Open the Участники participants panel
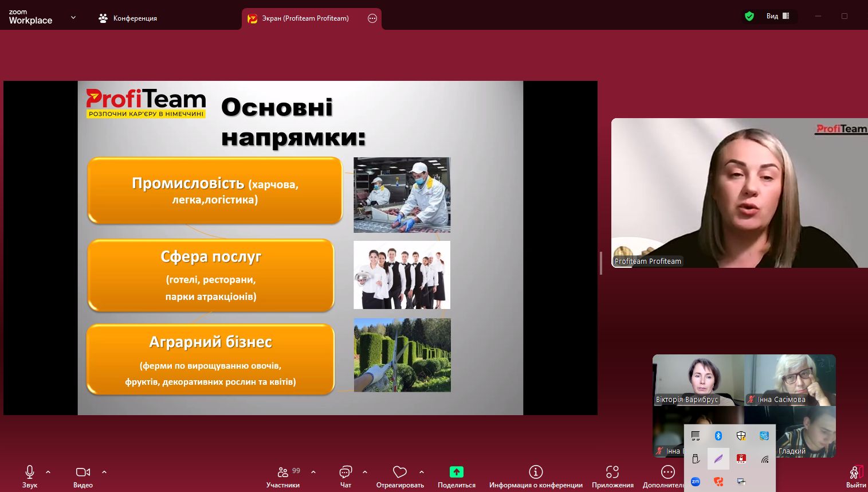The image size is (868, 492). click(283, 477)
